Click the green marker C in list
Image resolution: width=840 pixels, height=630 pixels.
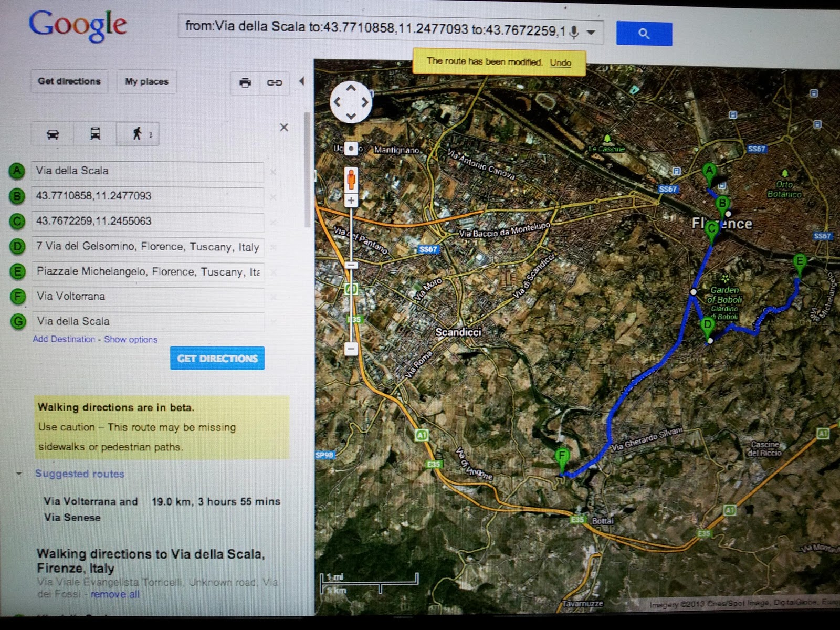click(x=17, y=221)
